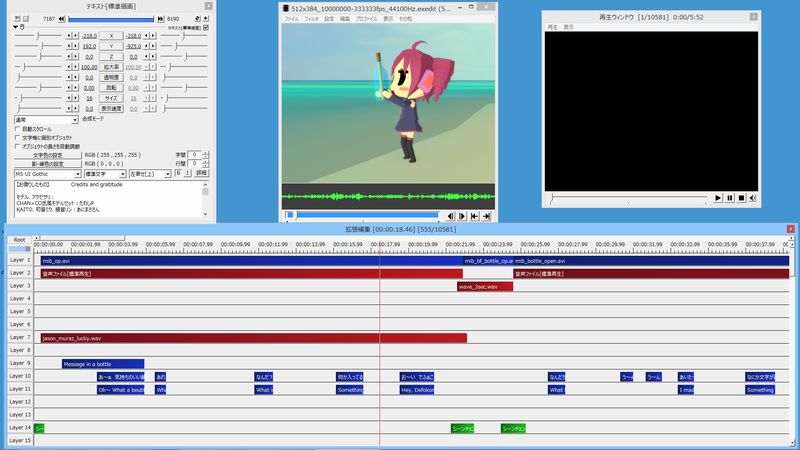Open 再生 menu in playback window
Viewport: 800px width, 450px height.
[x=553, y=27]
